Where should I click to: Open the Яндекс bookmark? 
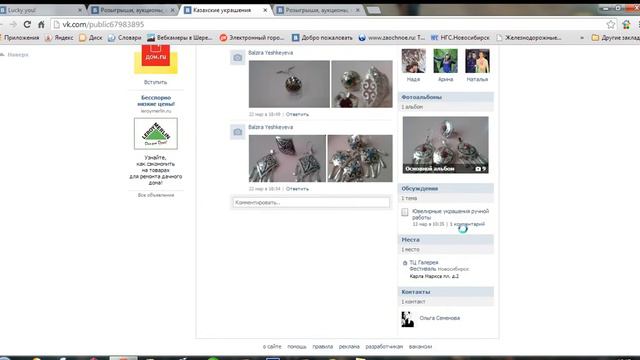[59, 38]
